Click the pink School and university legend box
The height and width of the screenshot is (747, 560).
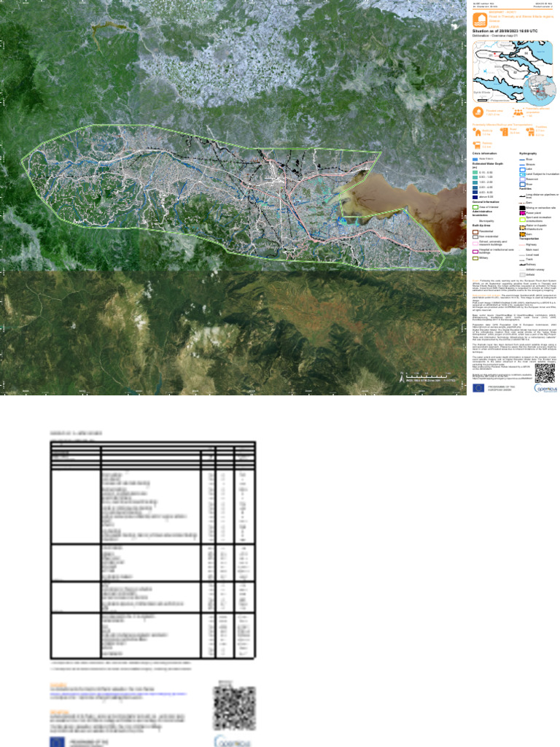coord(475,244)
